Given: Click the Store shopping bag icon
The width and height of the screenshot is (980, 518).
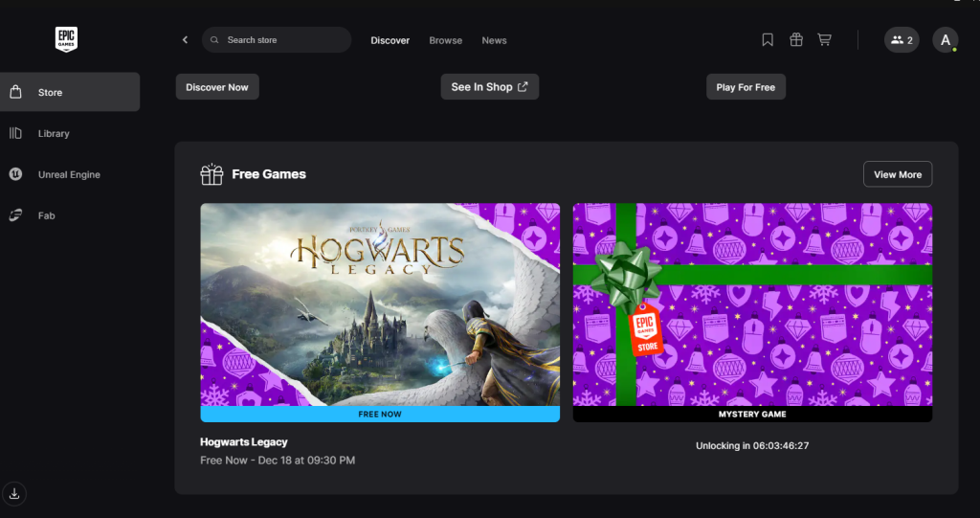Looking at the screenshot, I should (x=15, y=92).
